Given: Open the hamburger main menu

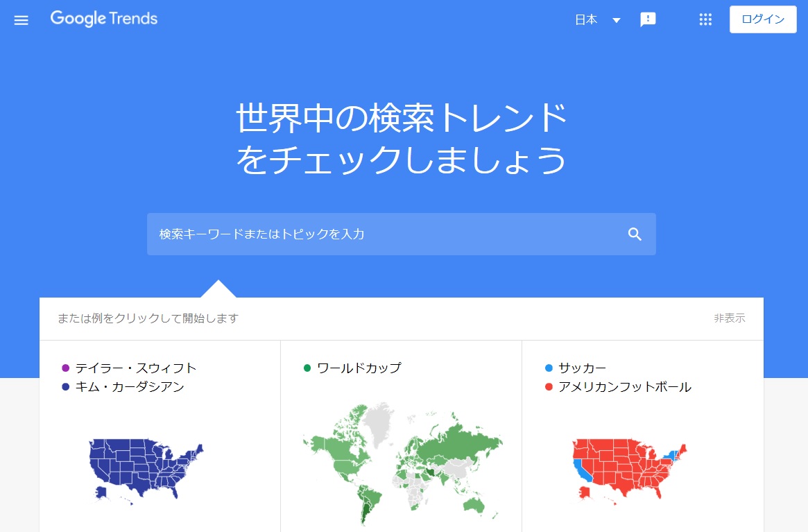Looking at the screenshot, I should (x=22, y=20).
